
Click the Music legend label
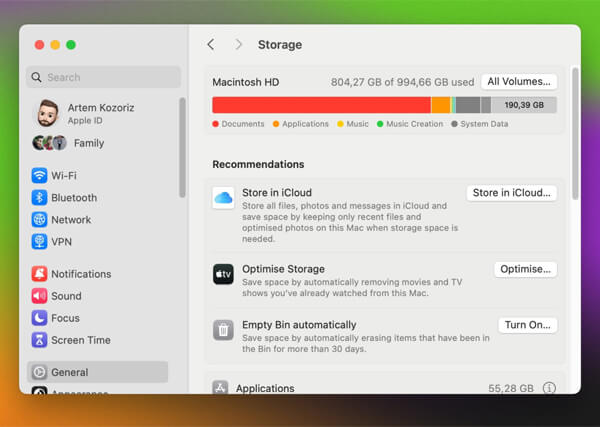[x=357, y=124]
